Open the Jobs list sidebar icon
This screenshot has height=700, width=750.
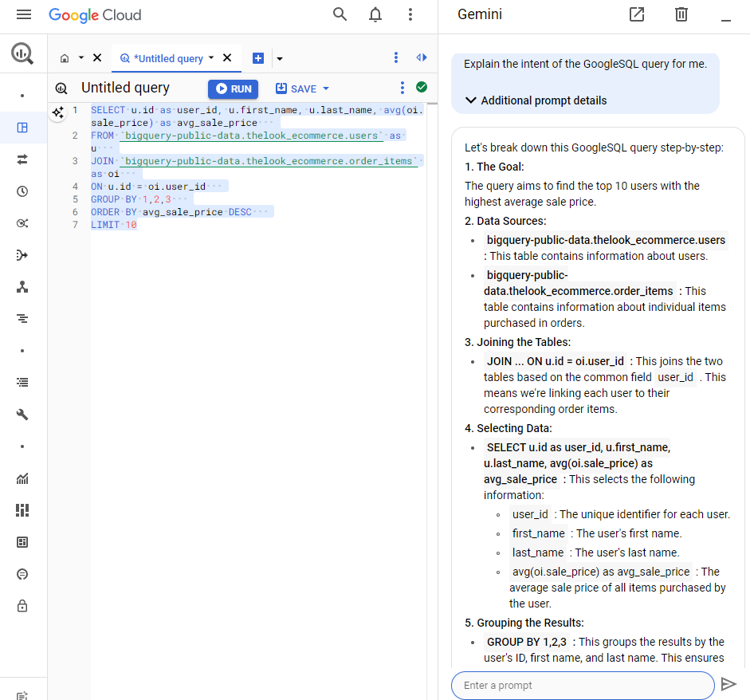22,383
